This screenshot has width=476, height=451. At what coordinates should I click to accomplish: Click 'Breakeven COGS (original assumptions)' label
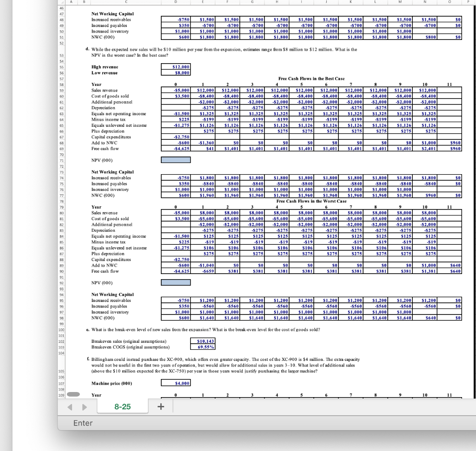coord(131,347)
